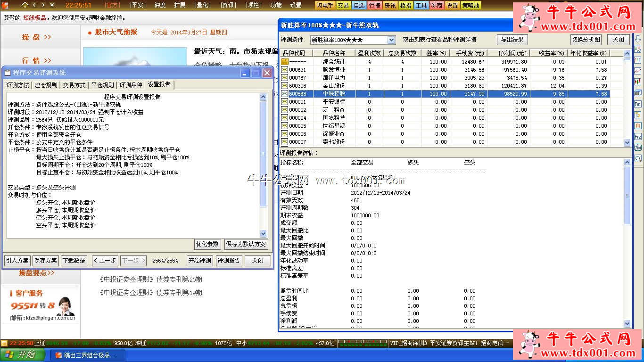Click the $ icon beside code 000007

pyautogui.click(x=284, y=141)
